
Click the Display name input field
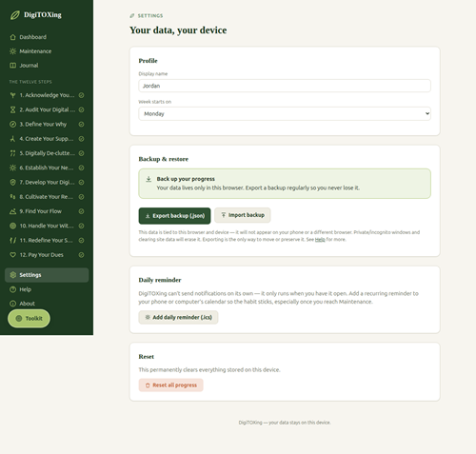(285, 86)
